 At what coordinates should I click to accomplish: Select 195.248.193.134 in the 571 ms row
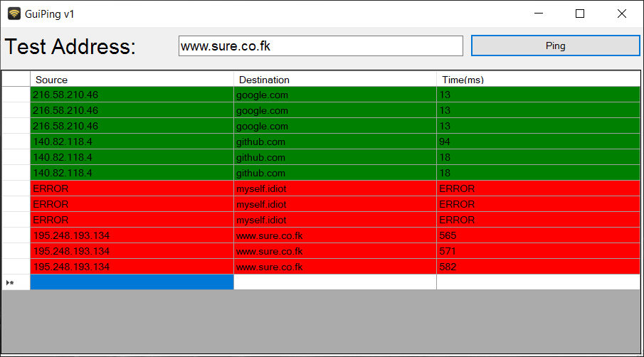(x=132, y=251)
